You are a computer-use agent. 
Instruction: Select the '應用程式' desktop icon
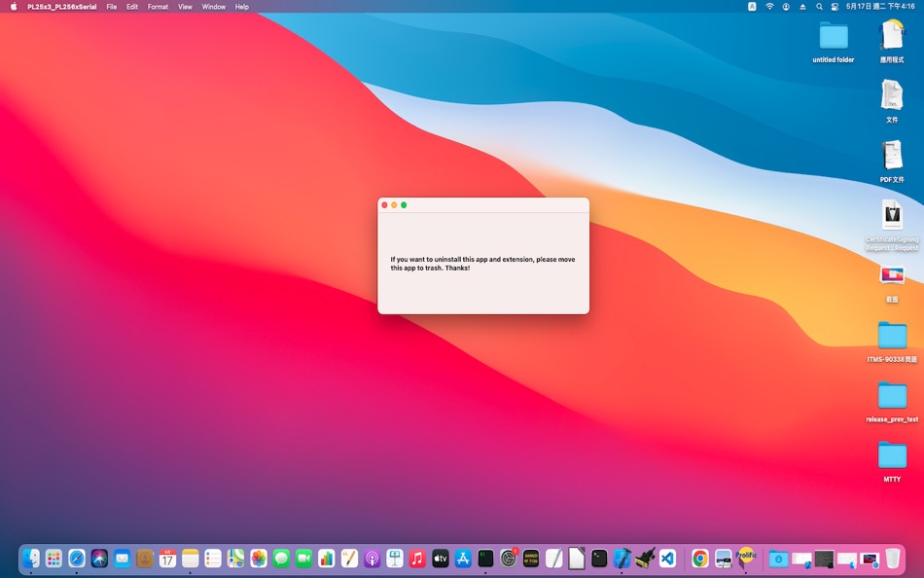click(892, 35)
